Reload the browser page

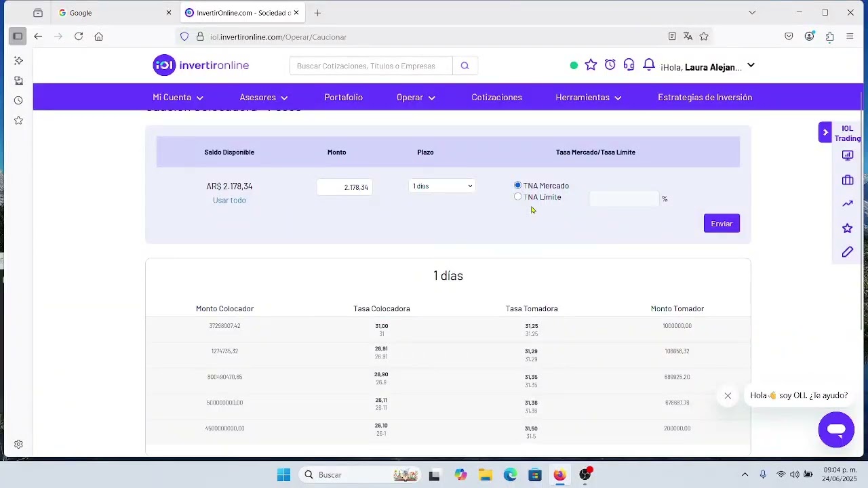pos(79,37)
